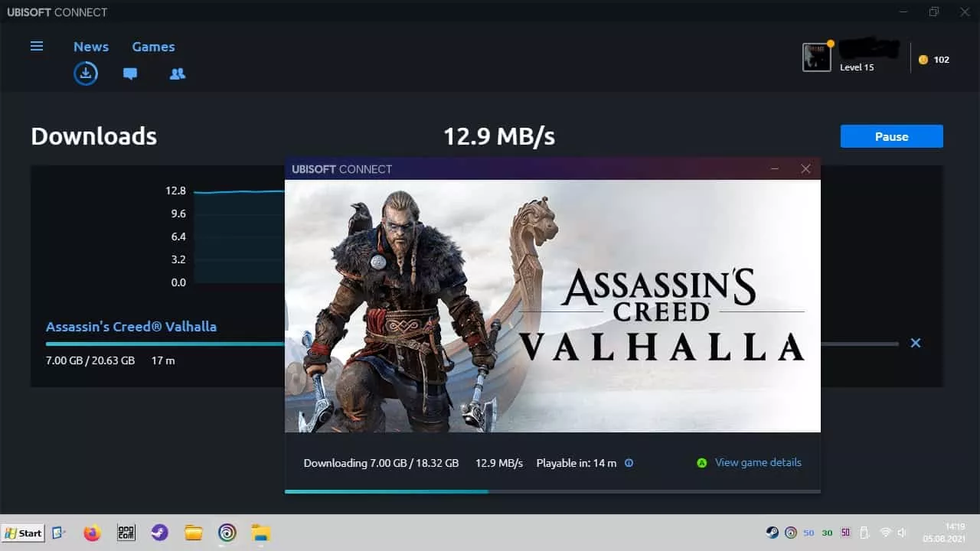Image resolution: width=980 pixels, height=551 pixels.
Task: Click the purple 50 tray indicator
Action: (846, 533)
